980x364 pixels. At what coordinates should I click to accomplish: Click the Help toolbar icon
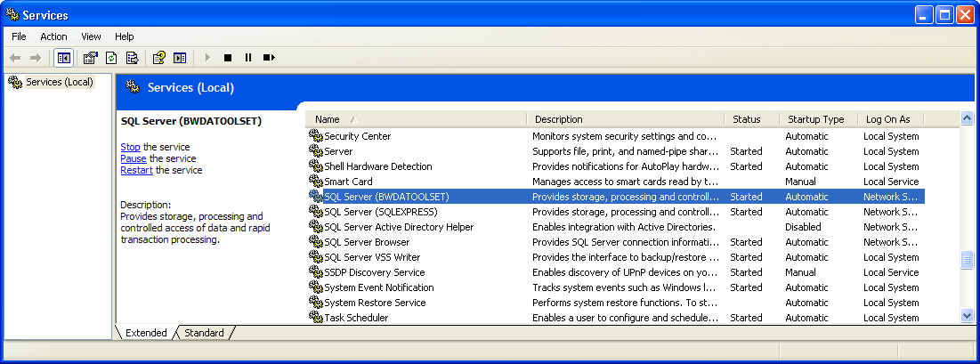158,58
